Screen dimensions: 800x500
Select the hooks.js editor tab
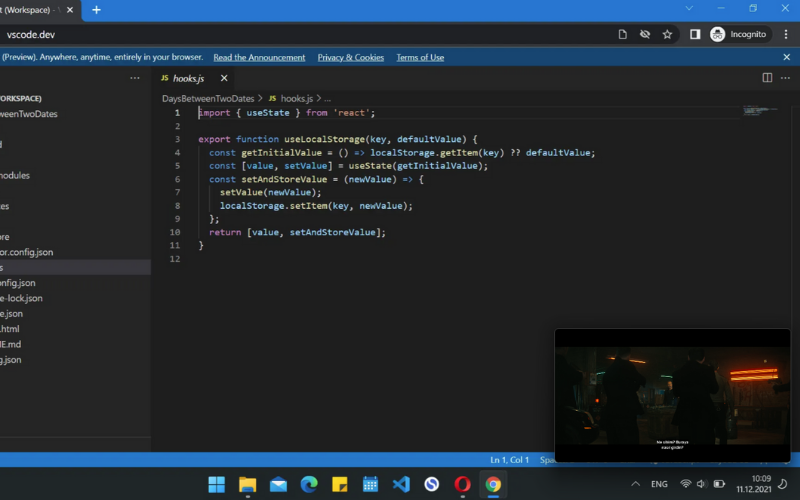pyautogui.click(x=188, y=78)
